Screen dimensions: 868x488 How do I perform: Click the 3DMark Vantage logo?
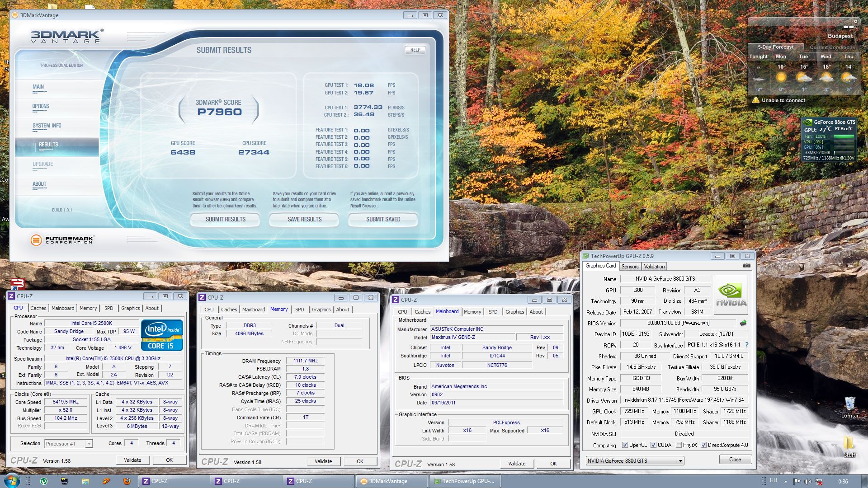pyautogui.click(x=67, y=36)
